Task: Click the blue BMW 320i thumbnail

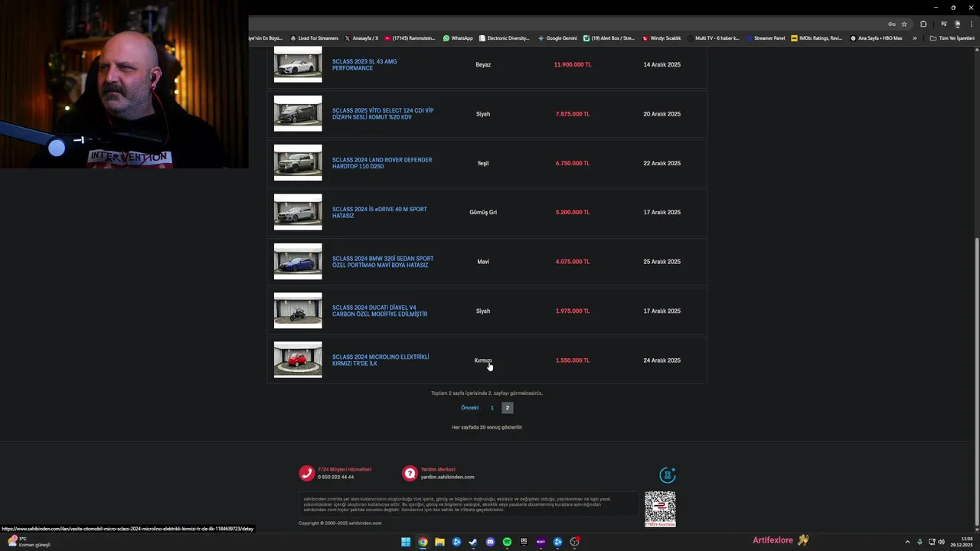Action: pyautogui.click(x=298, y=262)
